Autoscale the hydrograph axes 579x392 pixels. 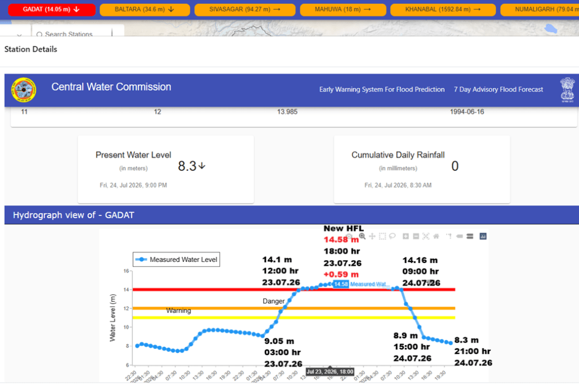(x=426, y=236)
